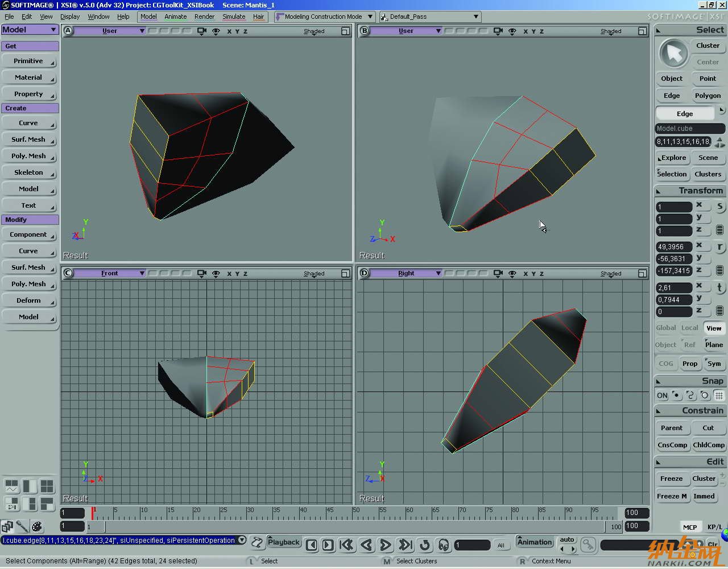The height and width of the screenshot is (569, 728).
Task: Activate the Translate (t) transform tool
Action: pos(719,287)
